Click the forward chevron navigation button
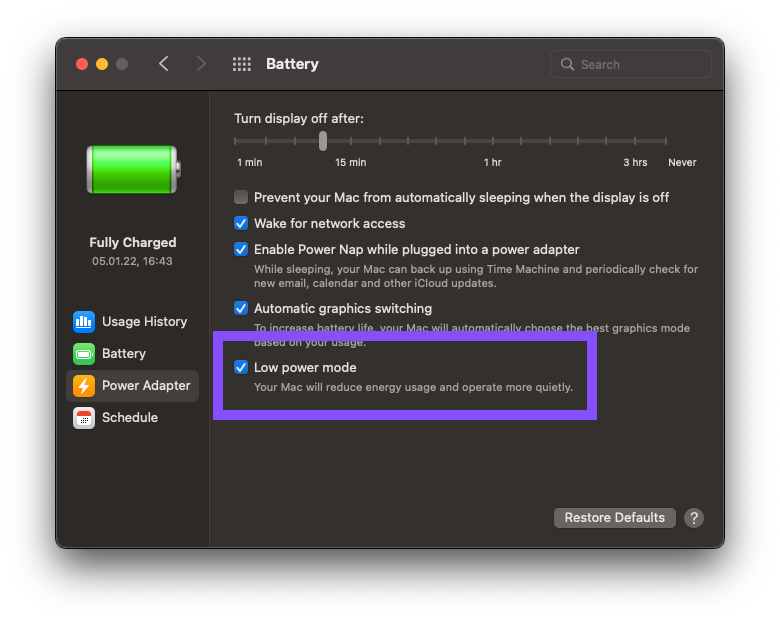780x622 pixels. coord(201,64)
